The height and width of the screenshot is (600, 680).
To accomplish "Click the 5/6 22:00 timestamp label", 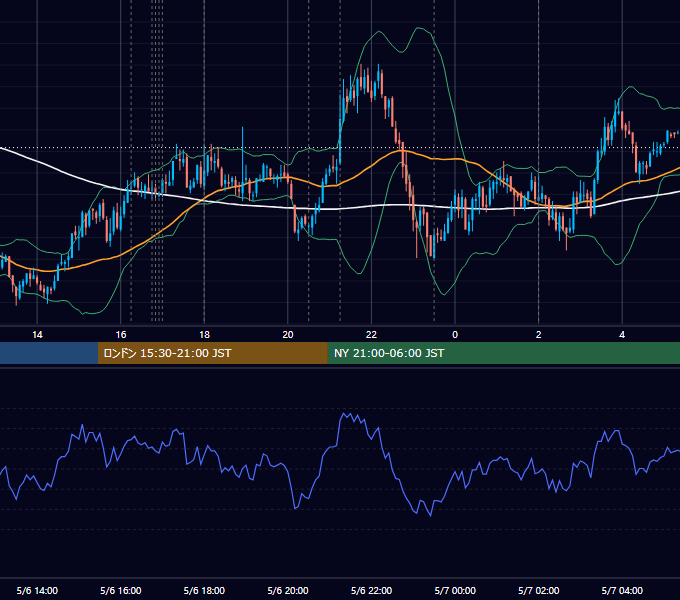I will coord(371,590).
